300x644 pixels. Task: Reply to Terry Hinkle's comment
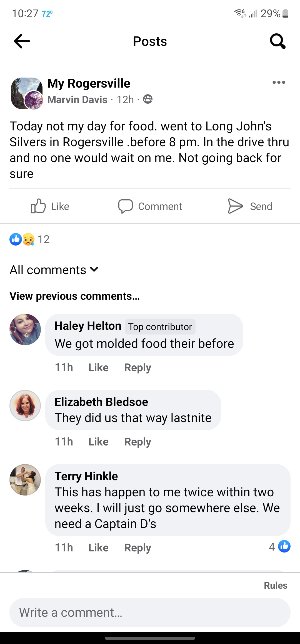(137, 548)
